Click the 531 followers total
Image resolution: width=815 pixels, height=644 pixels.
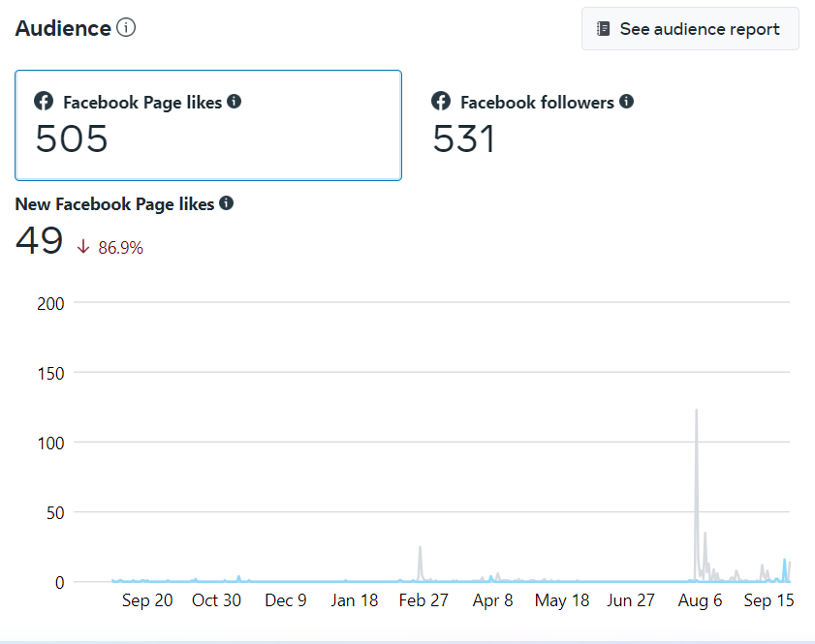click(464, 140)
